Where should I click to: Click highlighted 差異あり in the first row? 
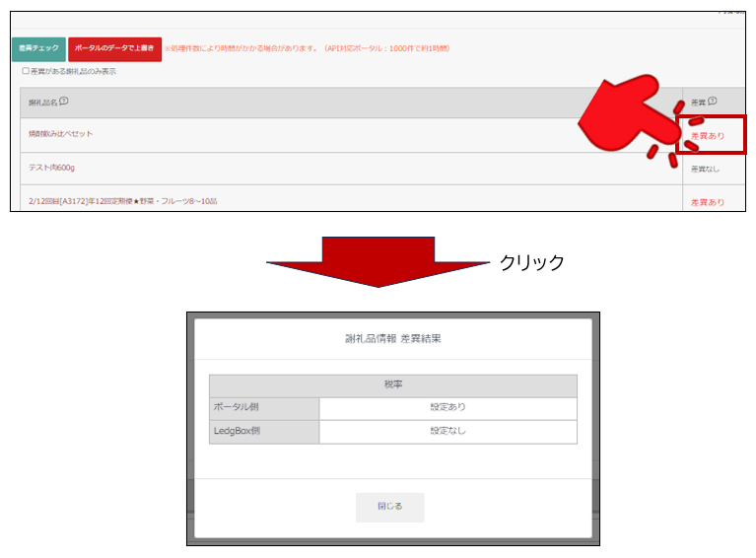707,135
